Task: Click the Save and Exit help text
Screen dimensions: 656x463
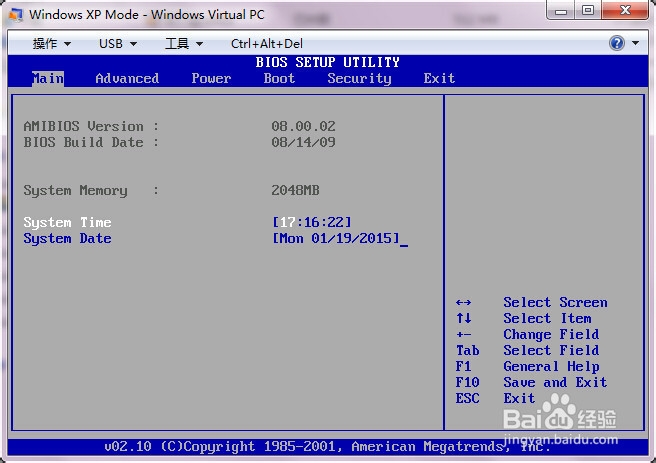Action: (x=555, y=382)
